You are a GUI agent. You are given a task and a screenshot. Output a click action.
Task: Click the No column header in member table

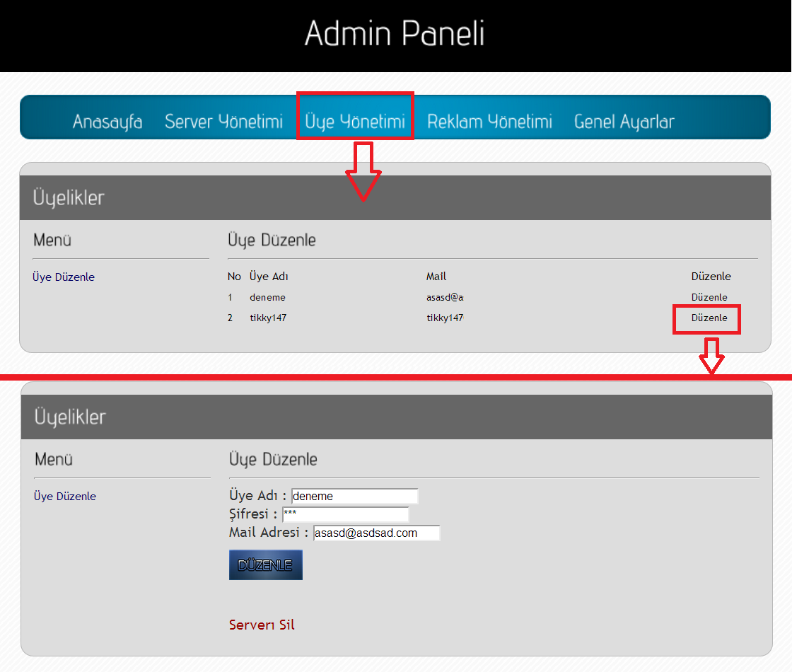click(x=234, y=277)
